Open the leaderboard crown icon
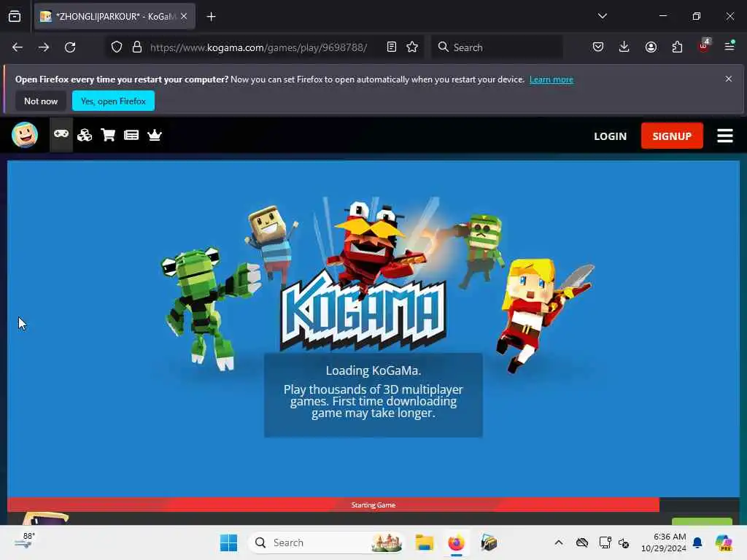 pyautogui.click(x=155, y=135)
